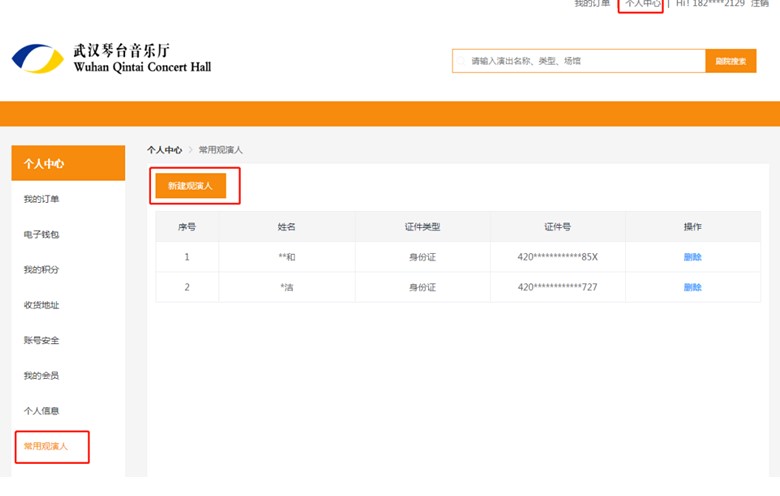Open 收货地址 sidebar item
The height and width of the screenshot is (496, 780).
[x=41, y=305]
